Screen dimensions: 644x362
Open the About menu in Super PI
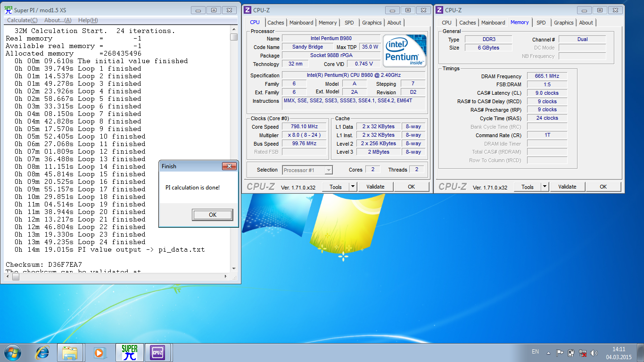click(58, 20)
